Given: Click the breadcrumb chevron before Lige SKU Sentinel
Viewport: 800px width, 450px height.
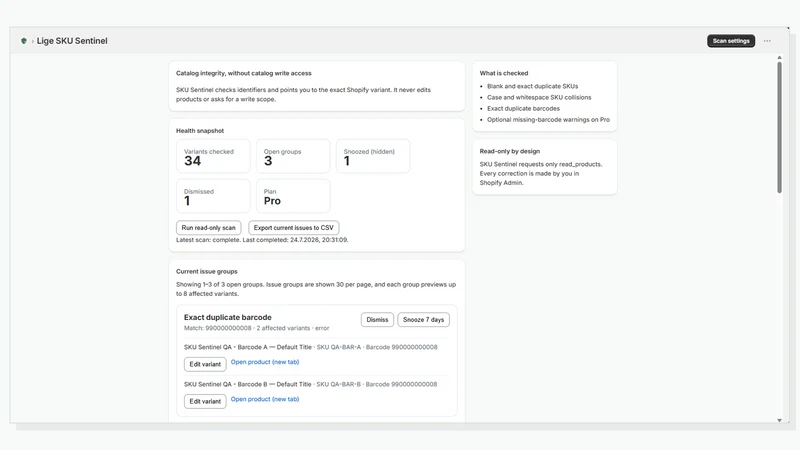Looking at the screenshot, I should (33, 41).
